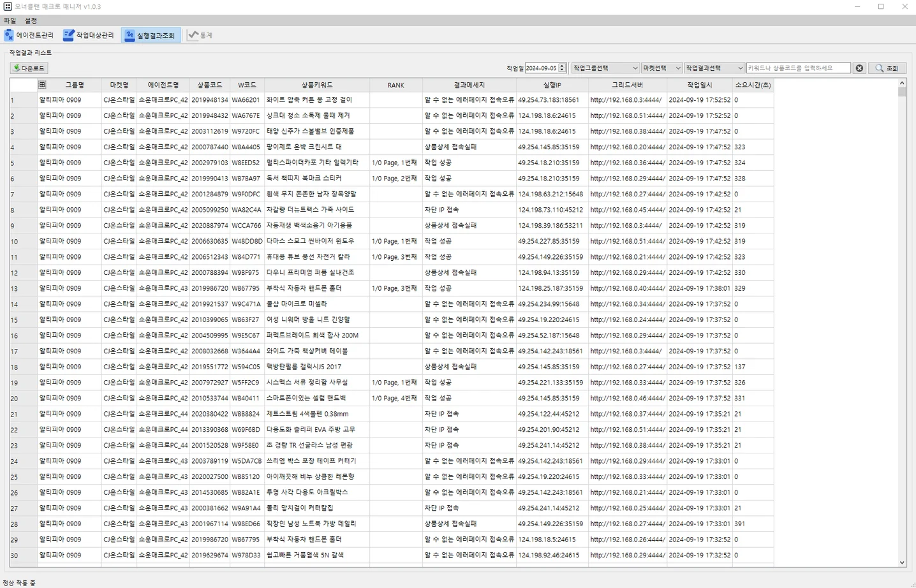916x588 pixels.
Task: Click the grid icon in the table header corner
Action: point(42,85)
